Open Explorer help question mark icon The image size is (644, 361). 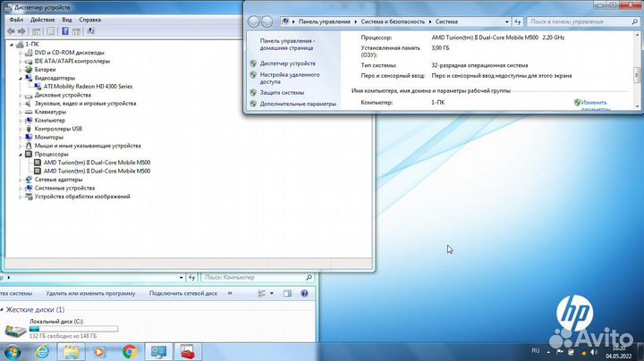pyautogui.click(x=304, y=293)
